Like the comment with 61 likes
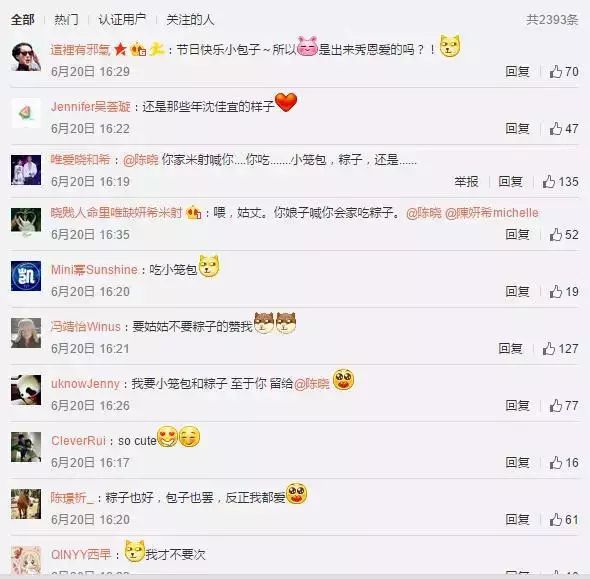Viewport: 590px width, 579px height. (x=564, y=520)
